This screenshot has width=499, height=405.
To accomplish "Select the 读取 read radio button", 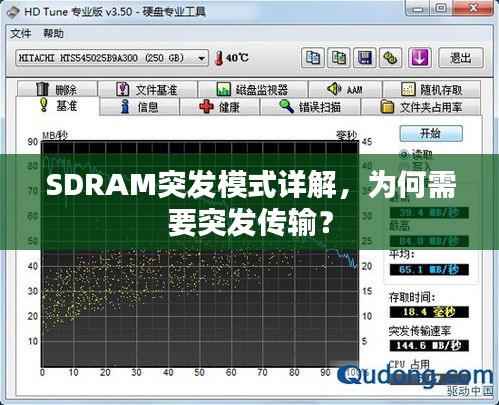I will click(404, 154).
